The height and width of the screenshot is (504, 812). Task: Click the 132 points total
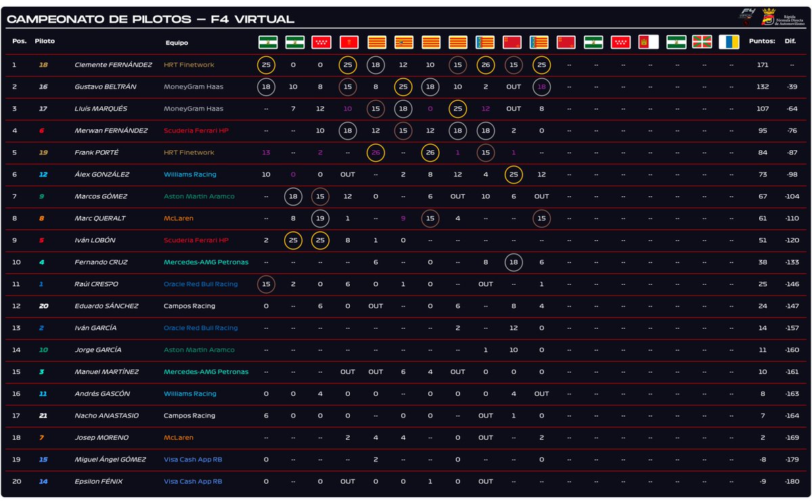click(x=763, y=87)
